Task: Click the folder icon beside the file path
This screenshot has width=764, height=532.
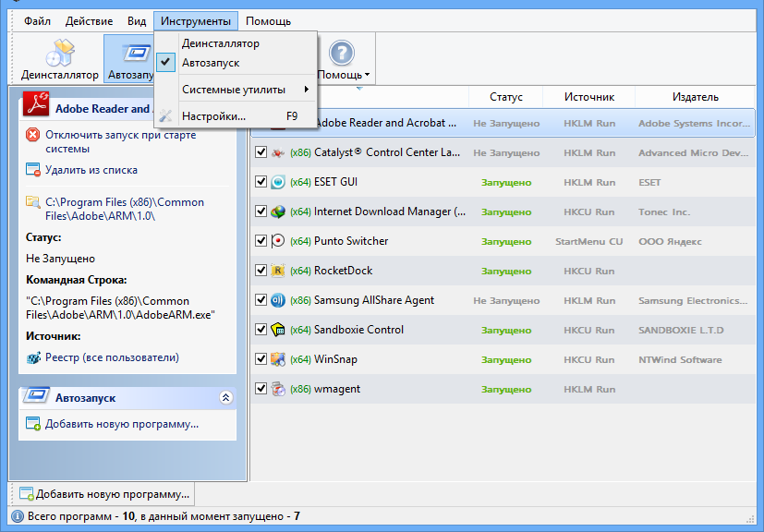Action: (33, 201)
